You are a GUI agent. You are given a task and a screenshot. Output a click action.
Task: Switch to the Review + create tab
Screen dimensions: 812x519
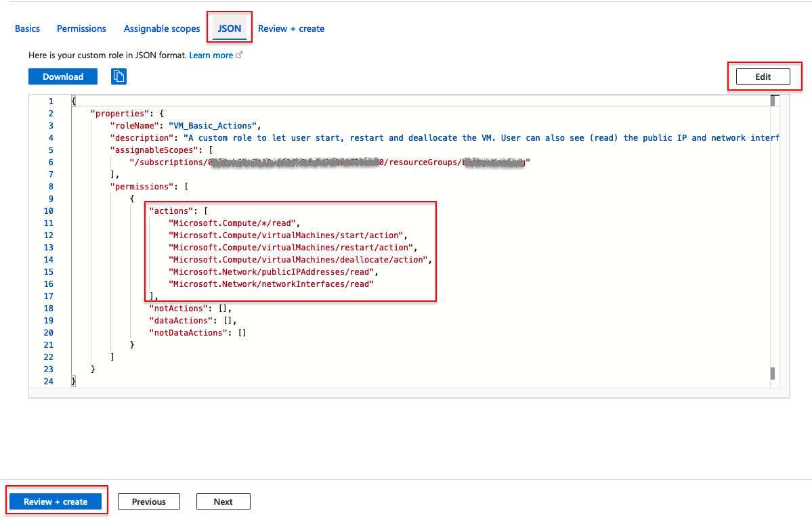(x=291, y=28)
